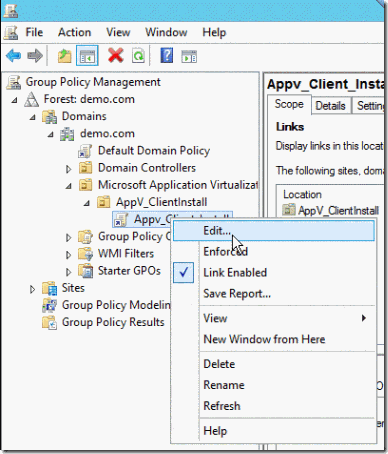Click the Group Policy Management root icon

point(14,82)
